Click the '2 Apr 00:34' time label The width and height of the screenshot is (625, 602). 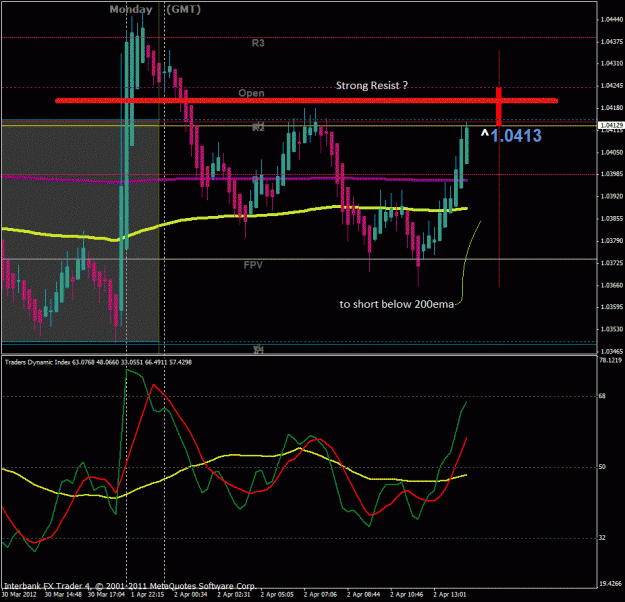point(191,594)
